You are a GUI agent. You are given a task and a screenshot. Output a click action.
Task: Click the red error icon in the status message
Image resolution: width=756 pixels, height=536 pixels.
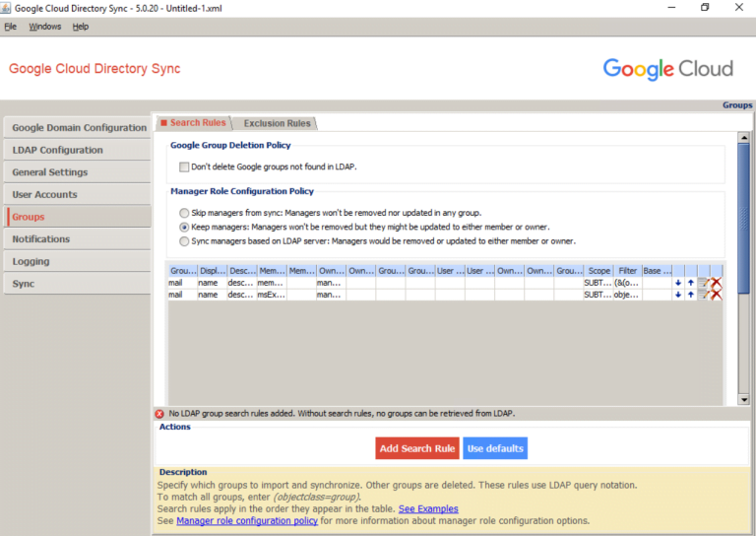[x=159, y=414]
